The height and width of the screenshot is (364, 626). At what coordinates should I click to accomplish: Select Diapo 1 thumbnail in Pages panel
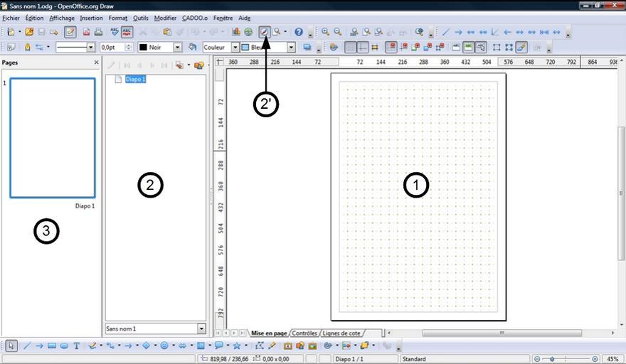coord(52,137)
